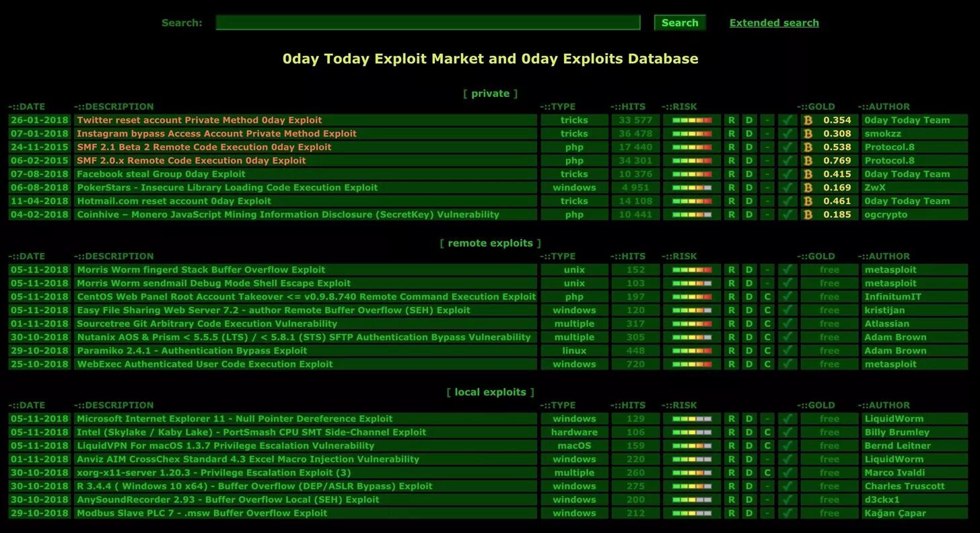Open the Extended search link

(x=774, y=23)
